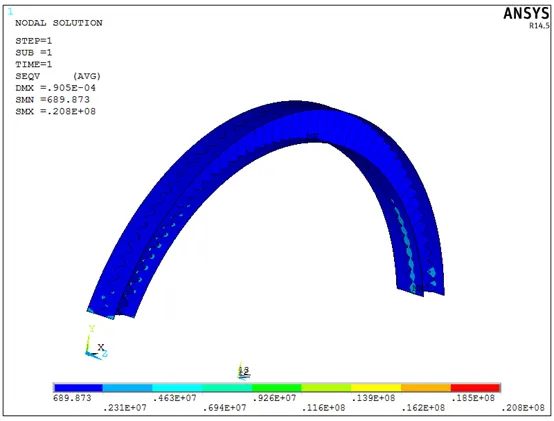The height and width of the screenshot is (421, 554).
Task: Click the window number '1' label
Action: click(10, 12)
